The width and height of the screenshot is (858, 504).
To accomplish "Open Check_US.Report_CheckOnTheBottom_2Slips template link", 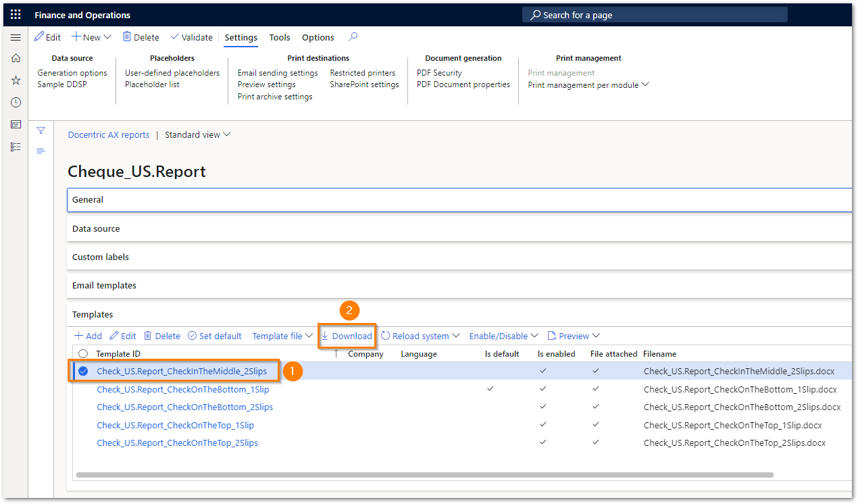I will 185,407.
